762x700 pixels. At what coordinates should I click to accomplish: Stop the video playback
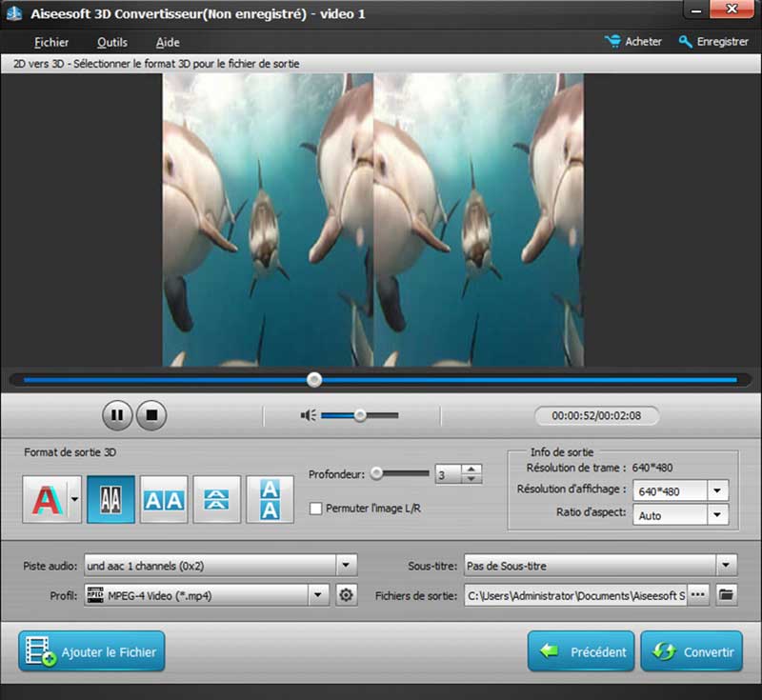[x=150, y=415]
